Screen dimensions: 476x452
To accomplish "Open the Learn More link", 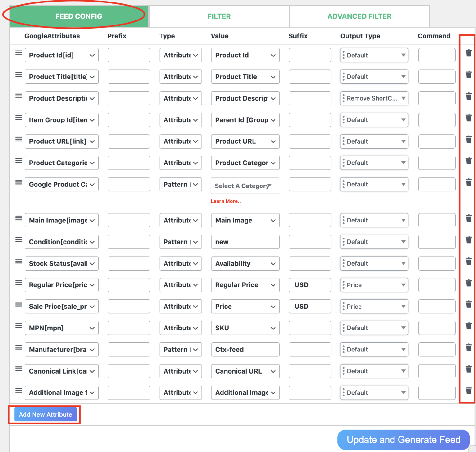I will coord(226,201).
